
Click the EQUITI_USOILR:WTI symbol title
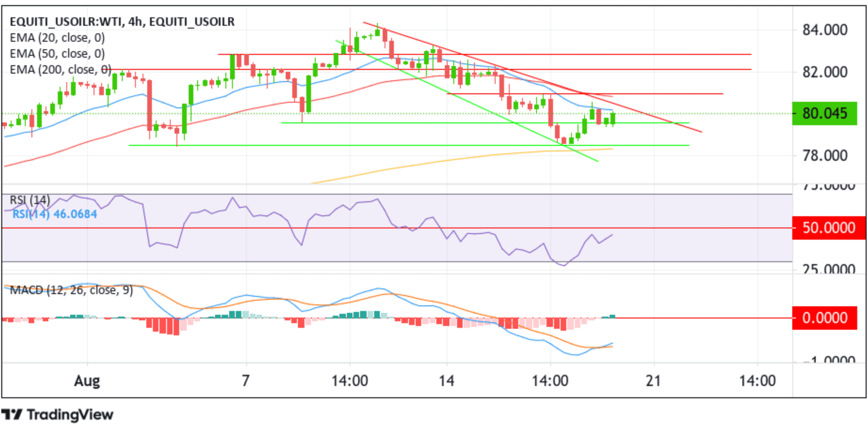click(x=122, y=22)
